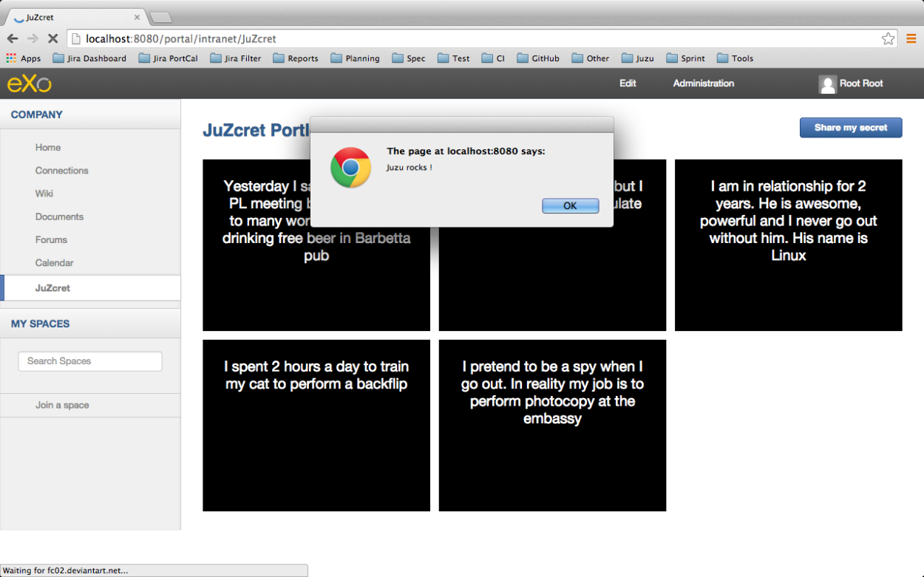Open profile via the Root Root avatar icon

[x=827, y=83]
